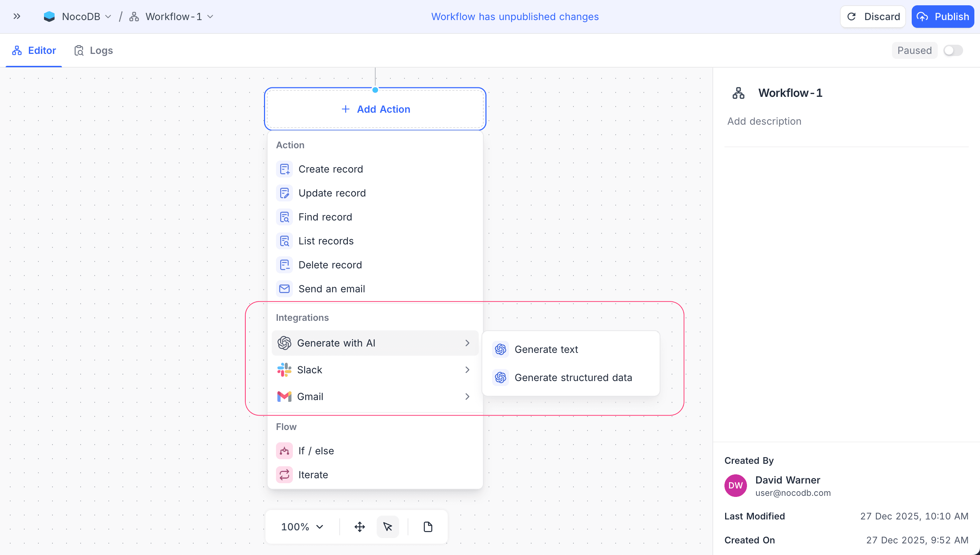Click the Gmail integration icon

coord(285,397)
